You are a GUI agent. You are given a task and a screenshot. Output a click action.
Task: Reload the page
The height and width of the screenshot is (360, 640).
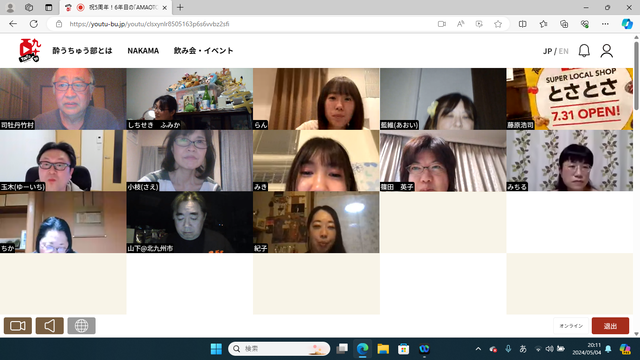point(33,24)
